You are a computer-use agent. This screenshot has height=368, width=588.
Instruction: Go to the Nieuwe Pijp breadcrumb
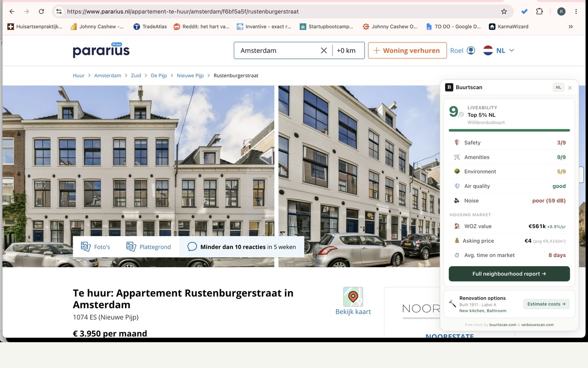tap(190, 75)
